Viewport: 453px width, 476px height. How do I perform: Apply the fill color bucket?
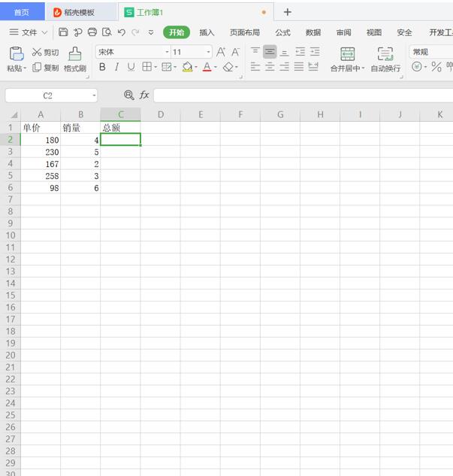tap(187, 67)
